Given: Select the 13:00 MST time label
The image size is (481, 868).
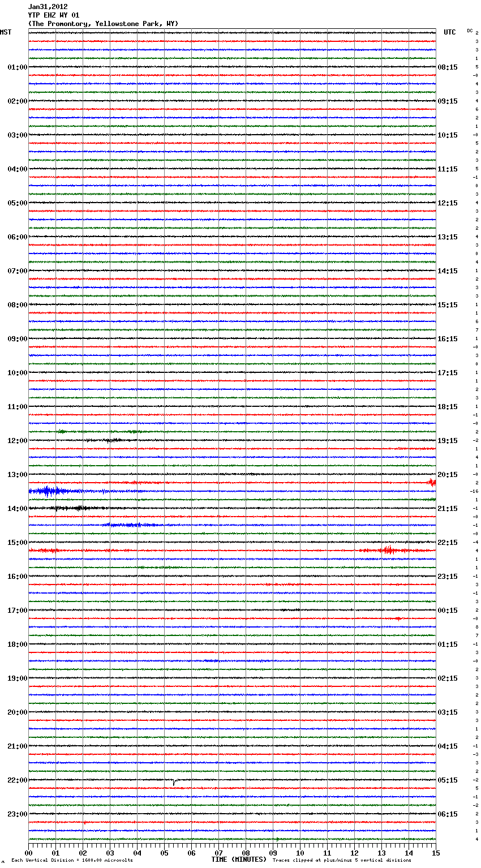Looking at the screenshot, I should (x=17, y=475).
